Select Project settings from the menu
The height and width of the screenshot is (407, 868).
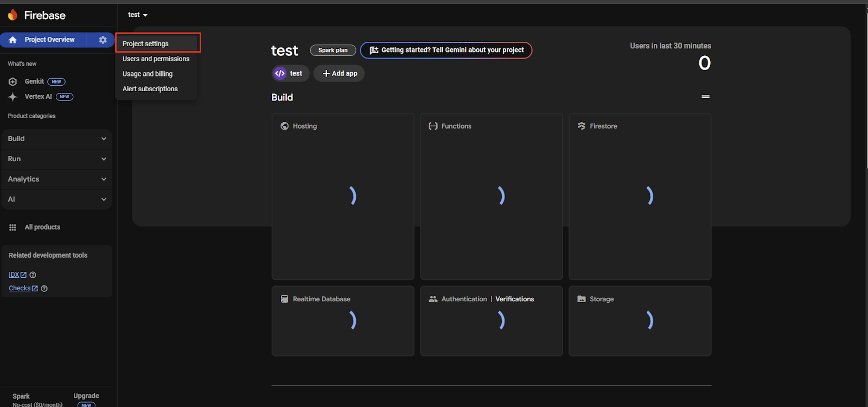(156, 43)
